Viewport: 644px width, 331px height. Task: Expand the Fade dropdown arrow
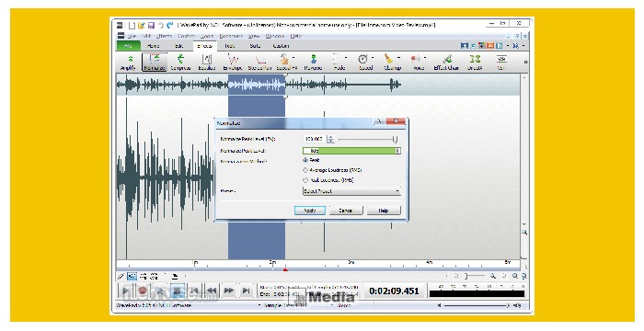pyautogui.click(x=346, y=58)
